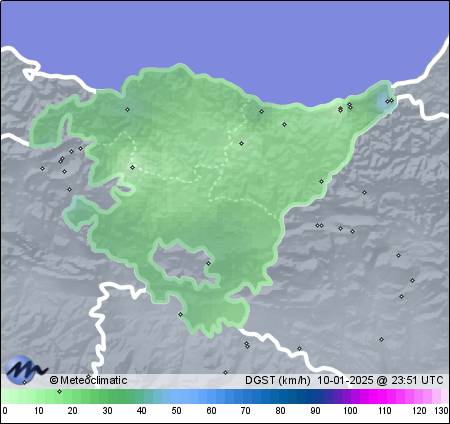This screenshot has width=450, height=424.
Task: Select the diamond marker on the legend color bar
Action: 60,391
